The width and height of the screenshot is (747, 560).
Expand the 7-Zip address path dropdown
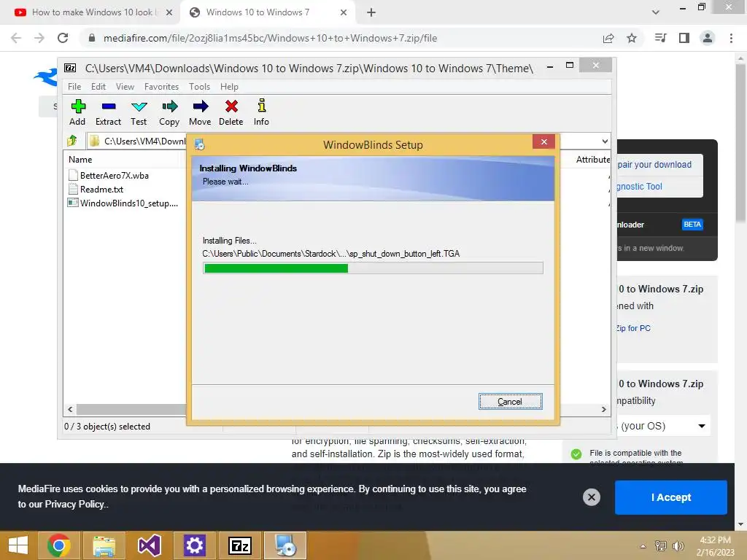click(x=605, y=141)
